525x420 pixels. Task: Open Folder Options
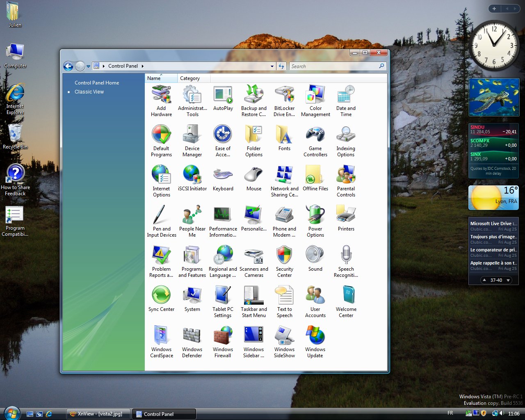tap(253, 141)
